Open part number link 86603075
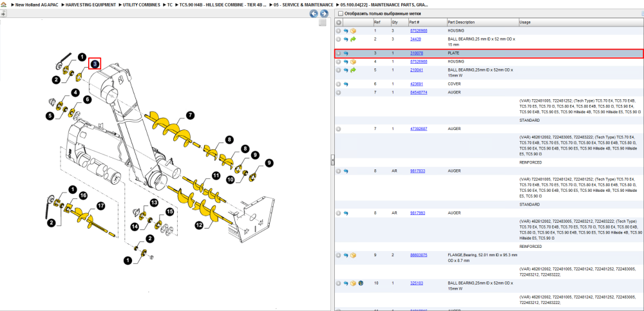Screen dimensions: 644x311 point(419,255)
